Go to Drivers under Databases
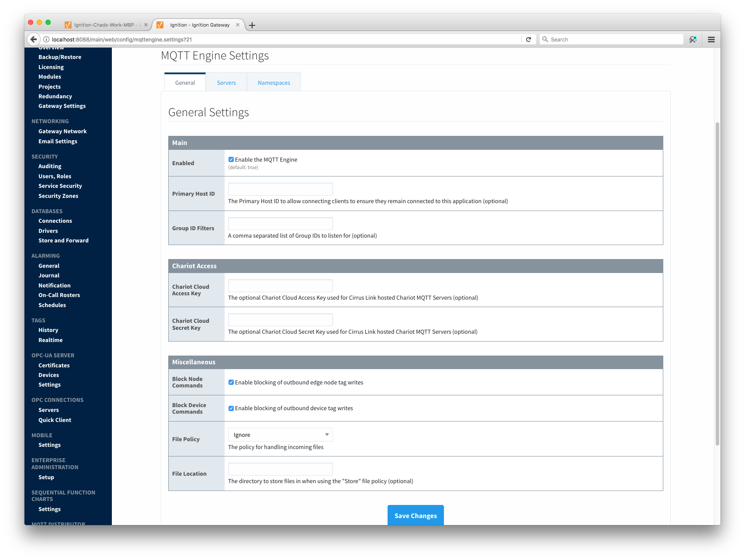Viewport: 745px width, 560px height. 48,231
